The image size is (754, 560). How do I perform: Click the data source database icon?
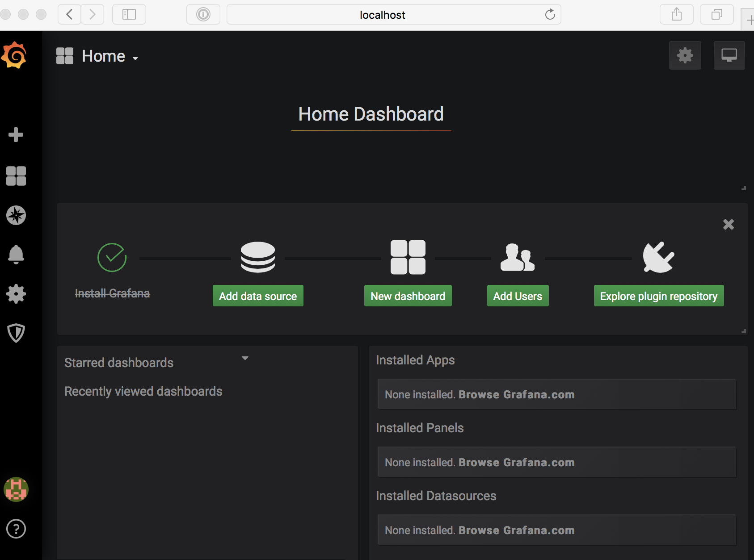[x=258, y=257]
